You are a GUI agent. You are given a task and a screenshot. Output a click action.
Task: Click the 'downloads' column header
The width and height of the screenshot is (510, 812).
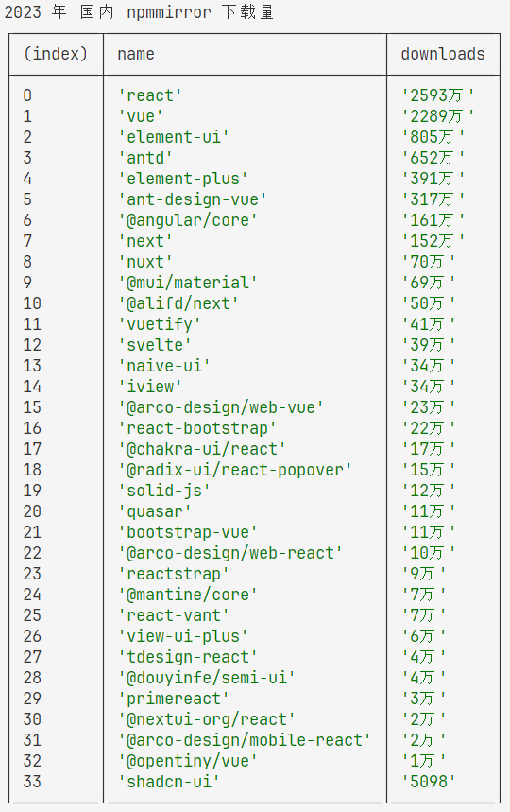[x=443, y=54]
